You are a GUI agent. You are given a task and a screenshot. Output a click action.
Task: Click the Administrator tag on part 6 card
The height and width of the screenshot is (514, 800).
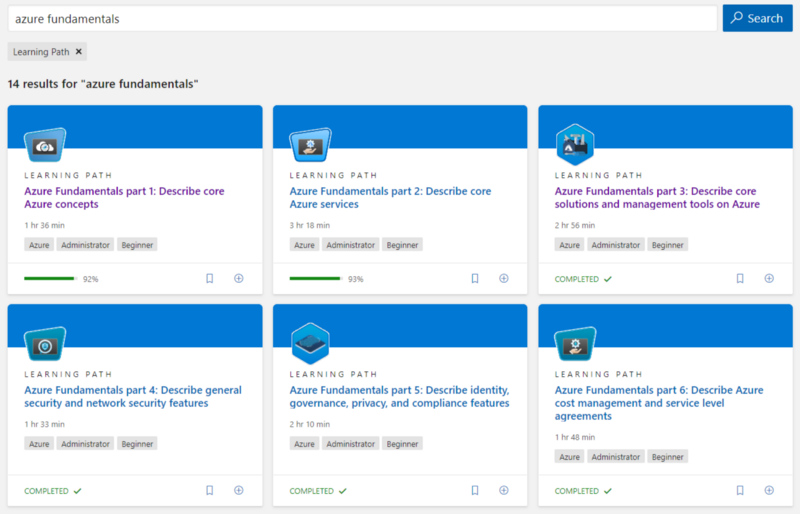pos(616,457)
